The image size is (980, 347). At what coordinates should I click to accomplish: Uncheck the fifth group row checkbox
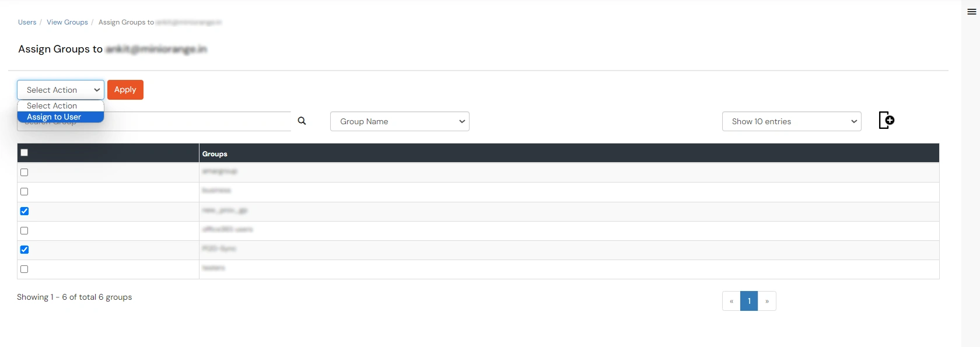[x=24, y=250]
